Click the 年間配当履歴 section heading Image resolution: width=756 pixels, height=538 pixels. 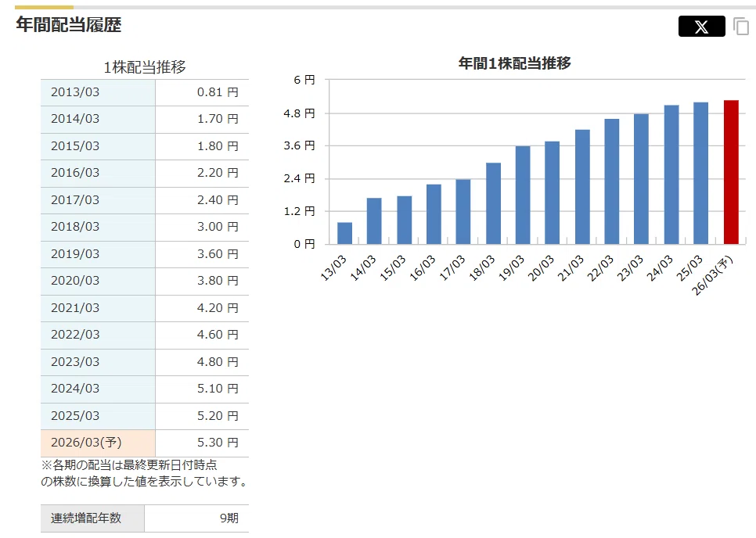[68, 24]
